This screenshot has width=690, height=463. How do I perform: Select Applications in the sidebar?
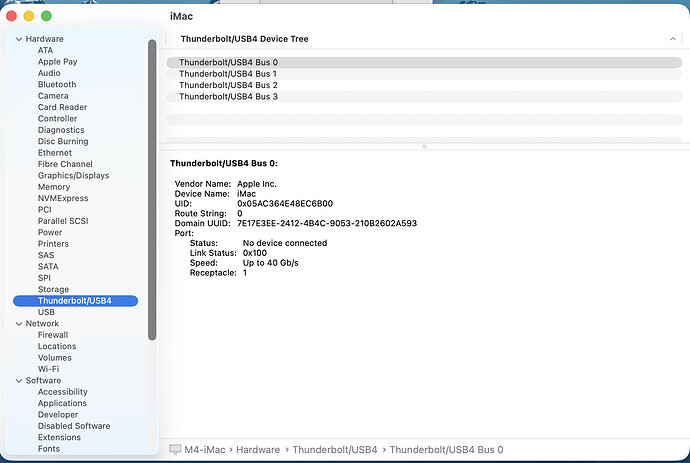tap(62, 404)
